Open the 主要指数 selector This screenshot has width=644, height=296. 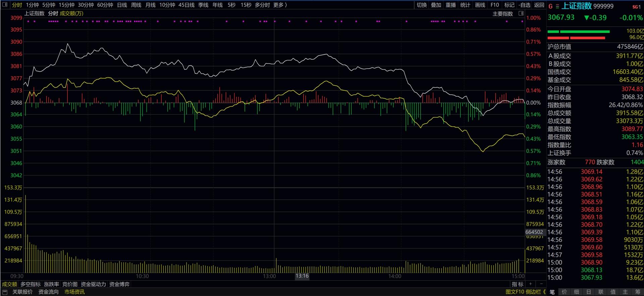click(x=503, y=14)
